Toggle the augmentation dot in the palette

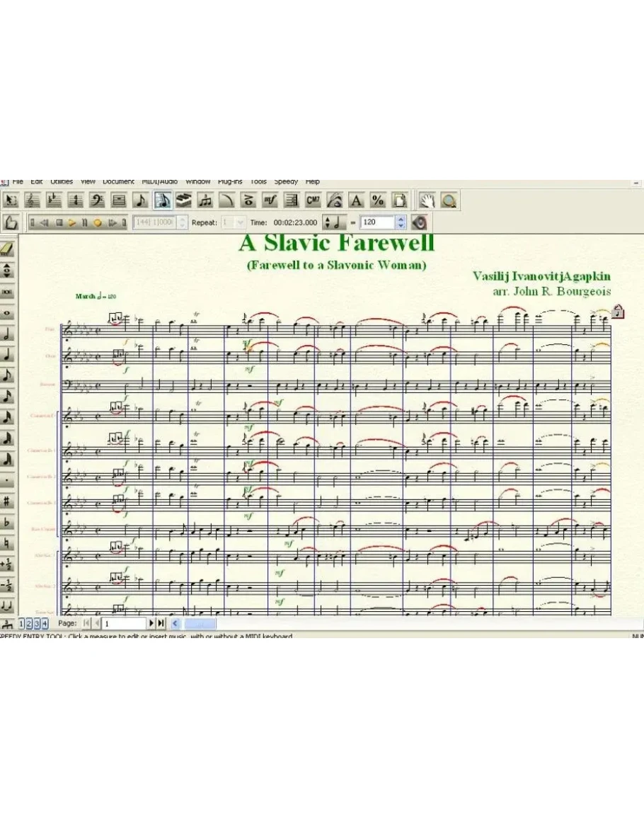click(8, 481)
